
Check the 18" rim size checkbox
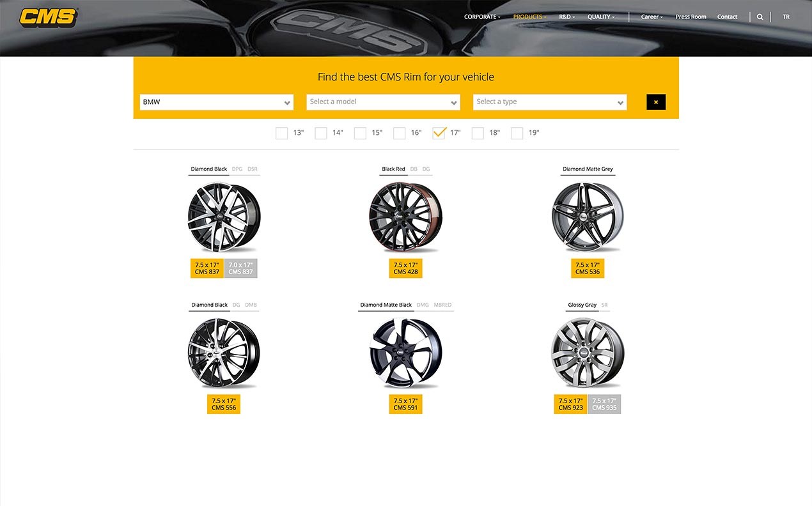click(x=478, y=133)
